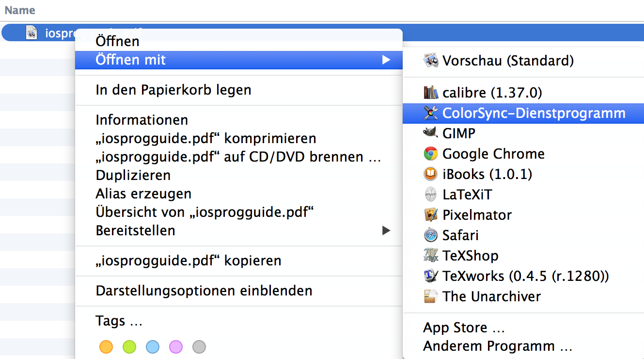The height and width of the screenshot is (359, 644).
Task: Click the PDF file icon in the list
Action: click(31, 33)
